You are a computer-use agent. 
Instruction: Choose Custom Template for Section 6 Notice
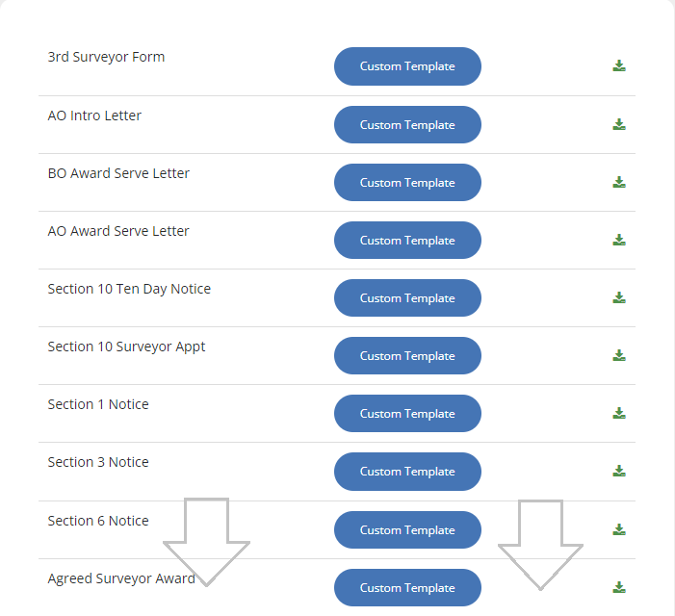click(407, 529)
